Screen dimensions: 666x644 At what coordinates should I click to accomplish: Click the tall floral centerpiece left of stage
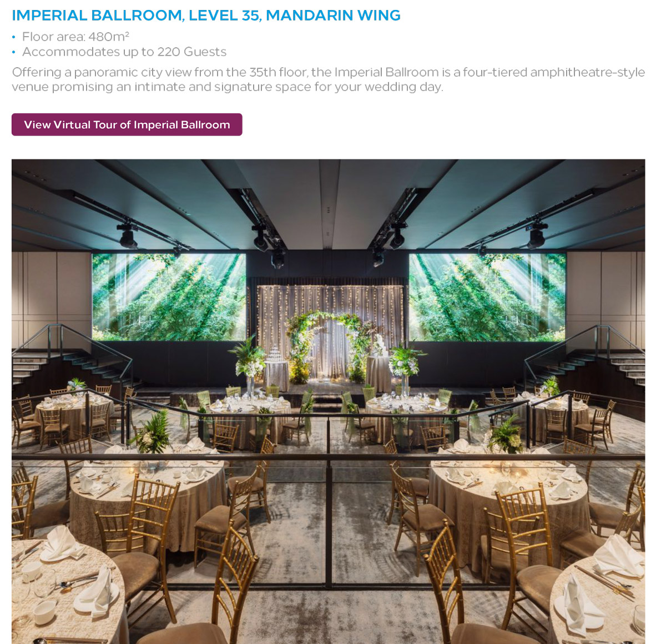[248, 364]
